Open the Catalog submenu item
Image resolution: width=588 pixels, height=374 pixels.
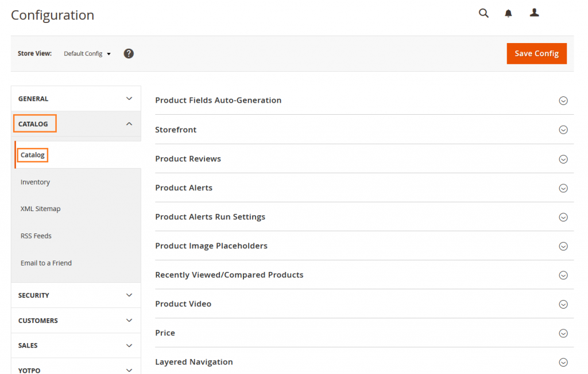pos(33,155)
